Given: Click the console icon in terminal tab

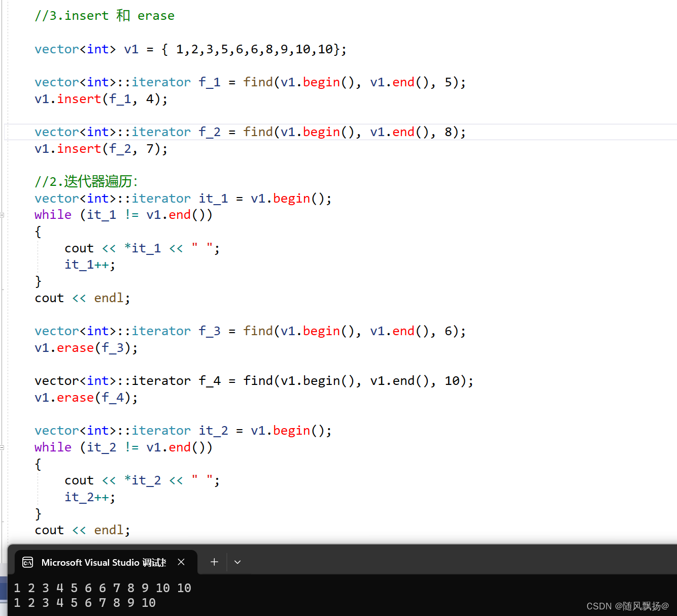Looking at the screenshot, I should click(x=28, y=562).
